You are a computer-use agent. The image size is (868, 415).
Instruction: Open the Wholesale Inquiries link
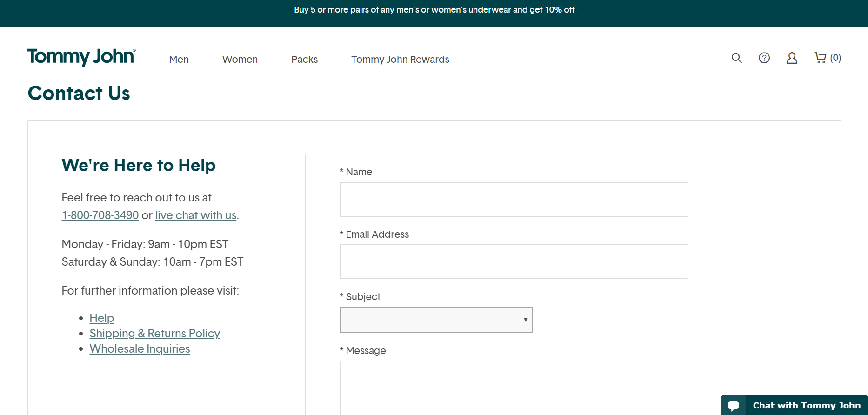click(140, 349)
